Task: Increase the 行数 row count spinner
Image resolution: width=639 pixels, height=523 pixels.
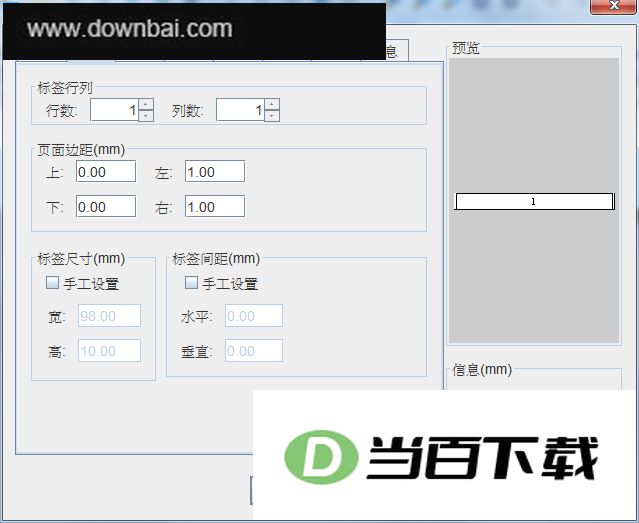Action: (x=146, y=104)
